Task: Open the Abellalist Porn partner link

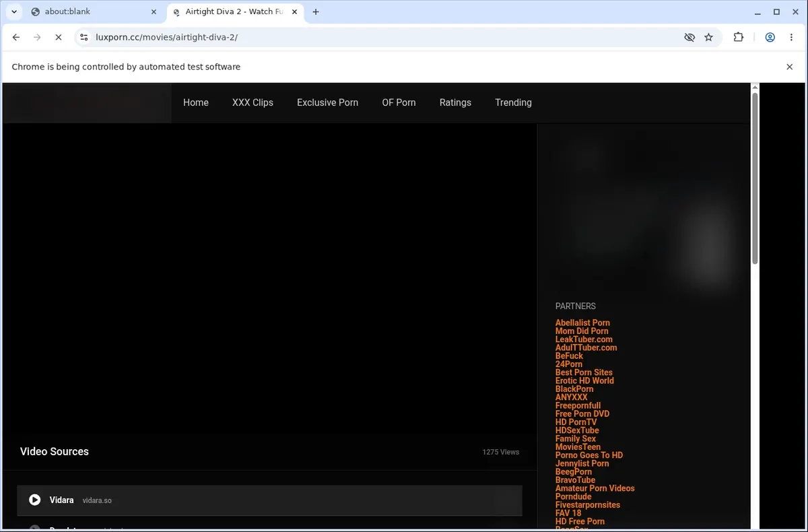Action: click(x=582, y=323)
